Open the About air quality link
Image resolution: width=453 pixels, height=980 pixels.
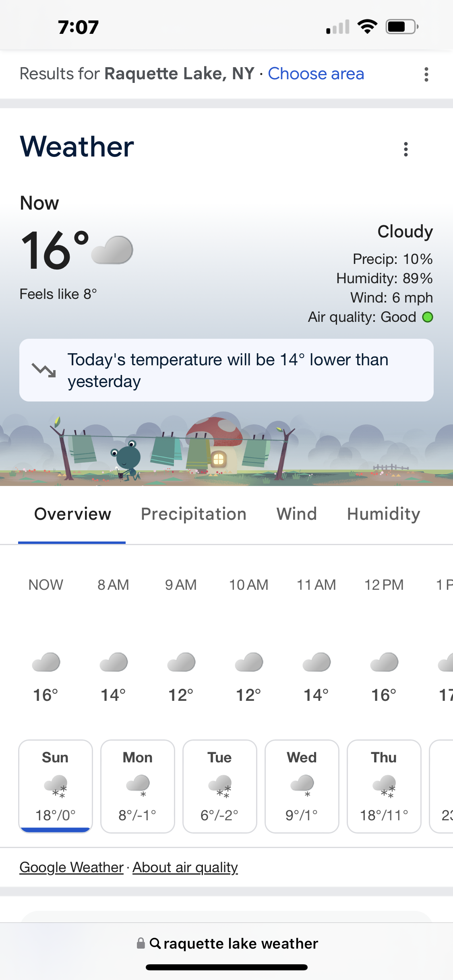click(x=185, y=867)
